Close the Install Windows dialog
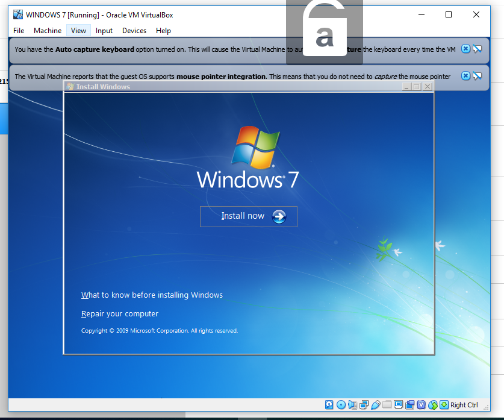The height and width of the screenshot is (420, 504). coord(427,87)
